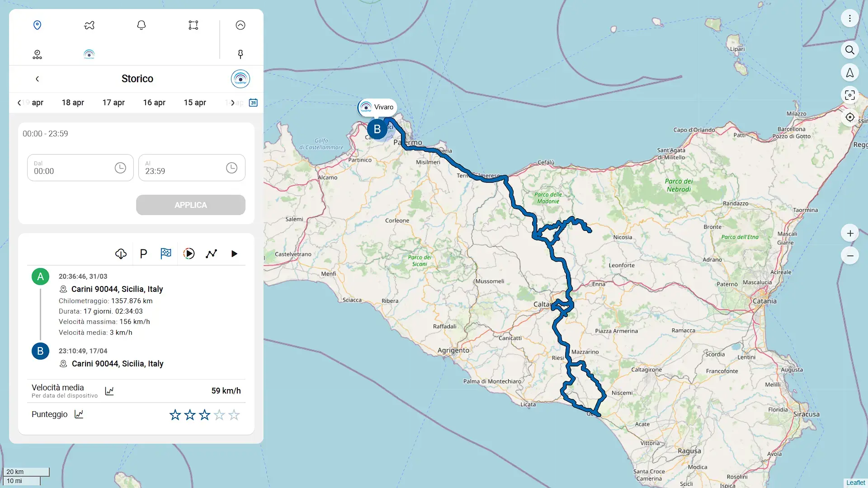Switch to the 16 apr tab
Viewport: 868px width, 488px height.
coord(154,103)
